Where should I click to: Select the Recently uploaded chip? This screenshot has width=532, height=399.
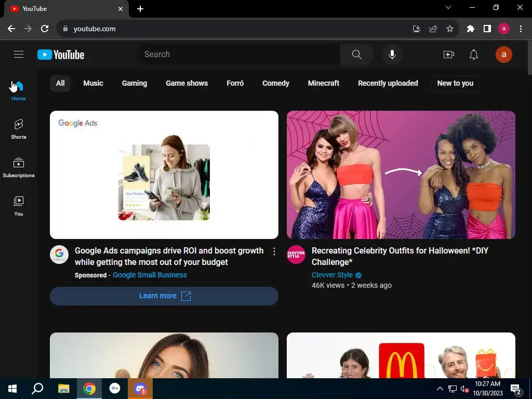coord(388,84)
